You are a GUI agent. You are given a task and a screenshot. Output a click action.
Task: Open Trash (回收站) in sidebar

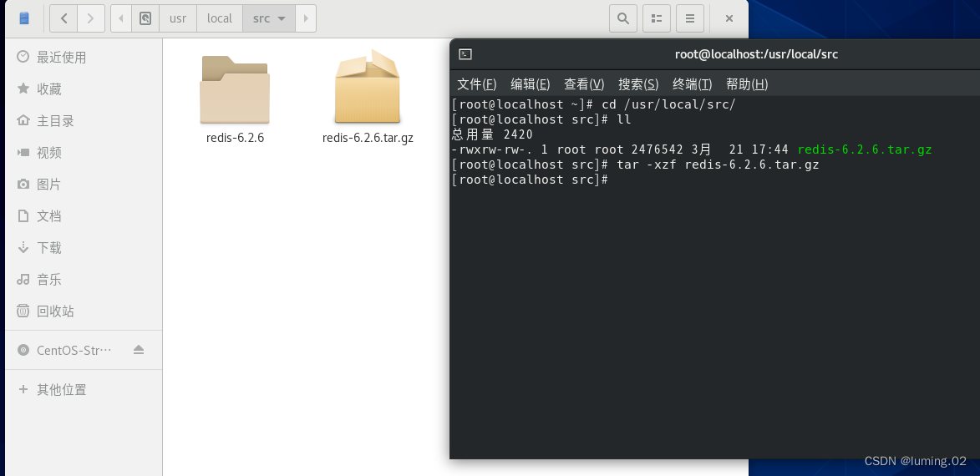(83, 311)
